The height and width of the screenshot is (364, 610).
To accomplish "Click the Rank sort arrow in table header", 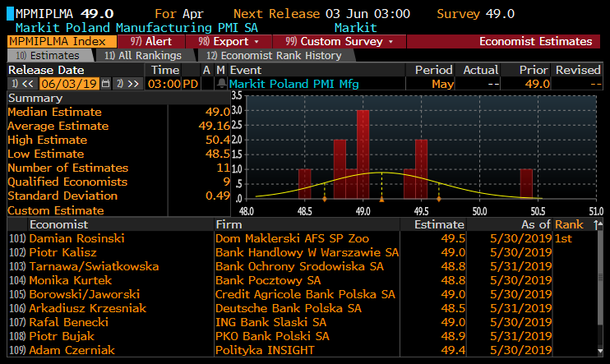I will pyautogui.click(x=596, y=224).
